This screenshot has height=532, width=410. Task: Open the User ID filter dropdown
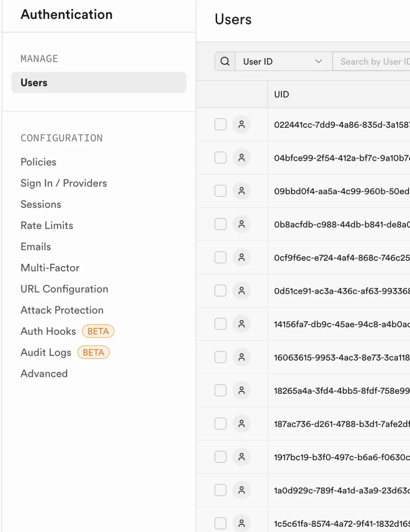[x=283, y=62]
